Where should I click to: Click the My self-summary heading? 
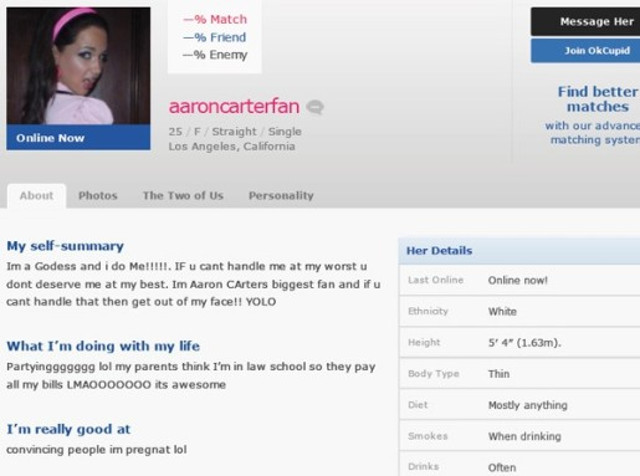(x=65, y=246)
